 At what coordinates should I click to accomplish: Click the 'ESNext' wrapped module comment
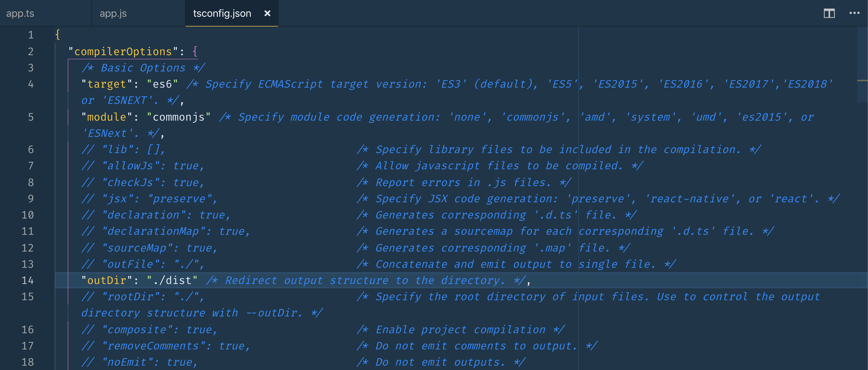click(120, 133)
